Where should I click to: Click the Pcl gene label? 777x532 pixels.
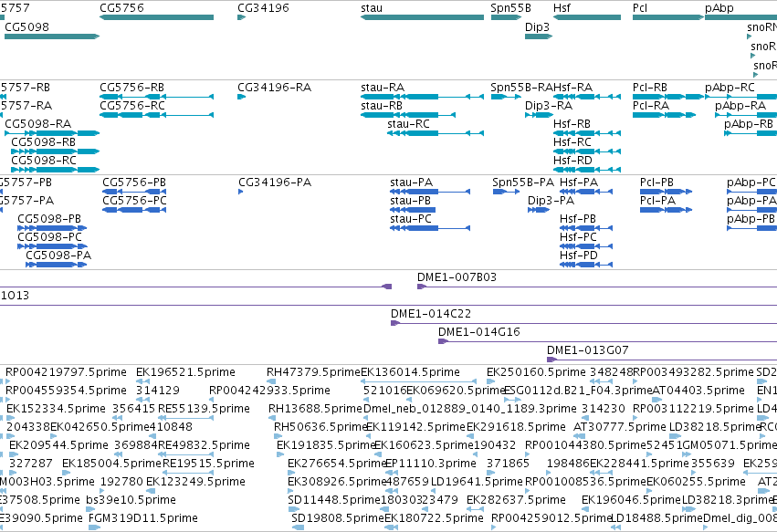pos(640,8)
